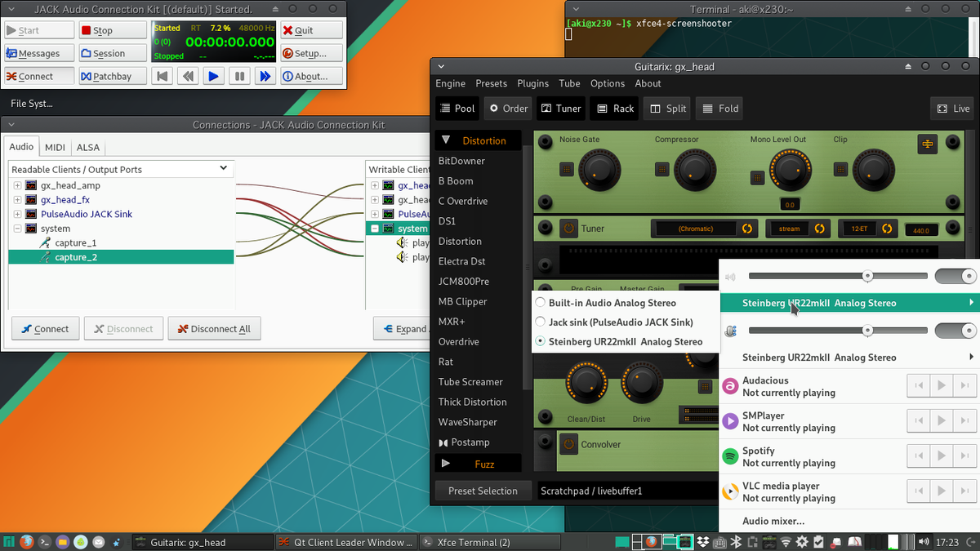The image size is (980, 551).
Task: Toggle the Tuner in Guitarix toolbar
Action: 561,108
